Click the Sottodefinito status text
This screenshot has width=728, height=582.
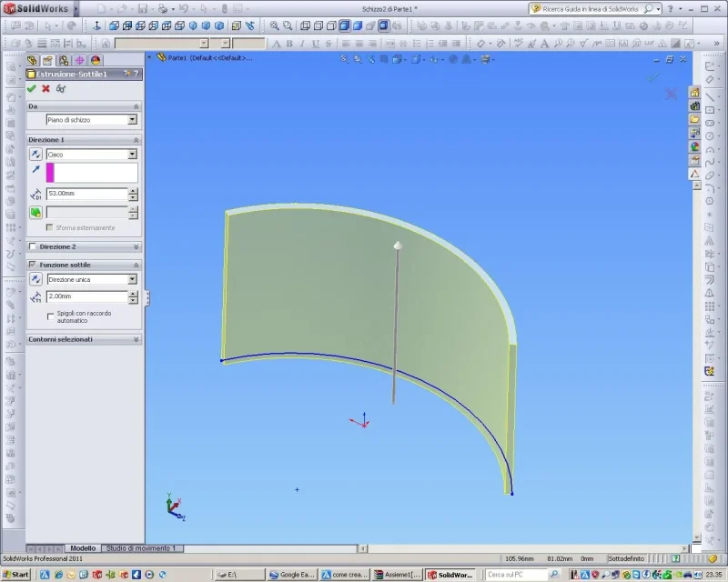point(626,558)
